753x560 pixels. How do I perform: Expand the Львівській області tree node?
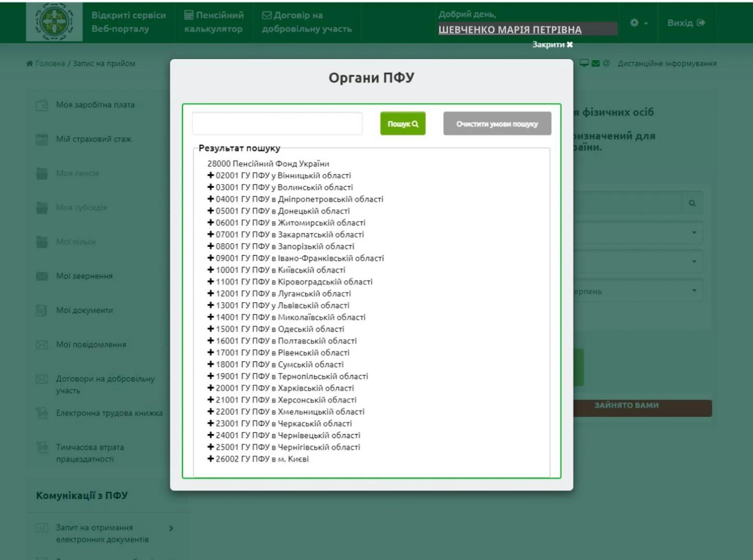tap(211, 305)
